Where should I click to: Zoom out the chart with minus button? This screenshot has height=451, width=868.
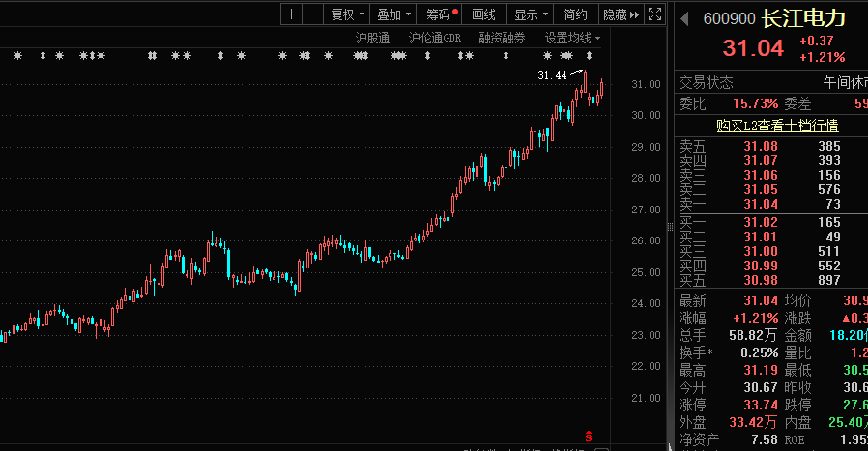313,14
